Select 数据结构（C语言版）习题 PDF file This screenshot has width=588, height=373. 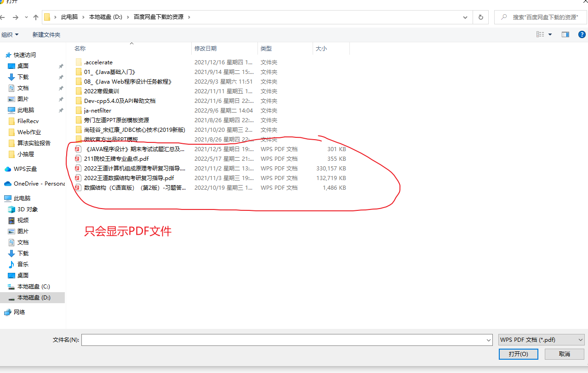coord(134,187)
